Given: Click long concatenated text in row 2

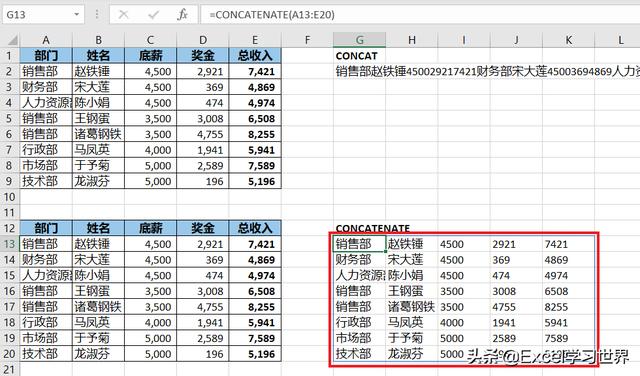Looking at the screenshot, I should 487,71.
